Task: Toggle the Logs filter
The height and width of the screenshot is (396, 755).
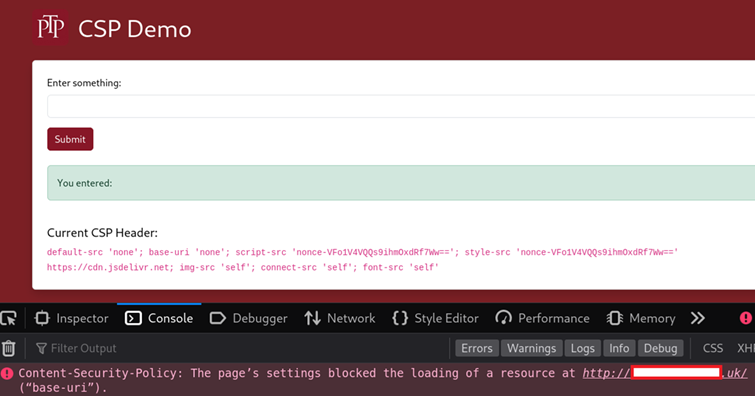Action: pyautogui.click(x=583, y=348)
